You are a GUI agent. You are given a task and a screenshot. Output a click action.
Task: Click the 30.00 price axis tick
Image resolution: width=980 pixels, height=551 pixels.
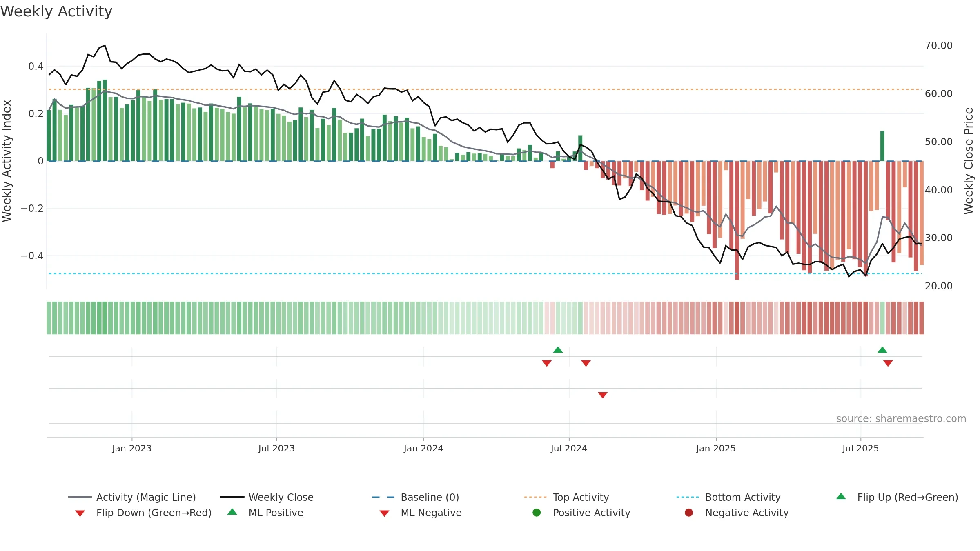(x=939, y=238)
